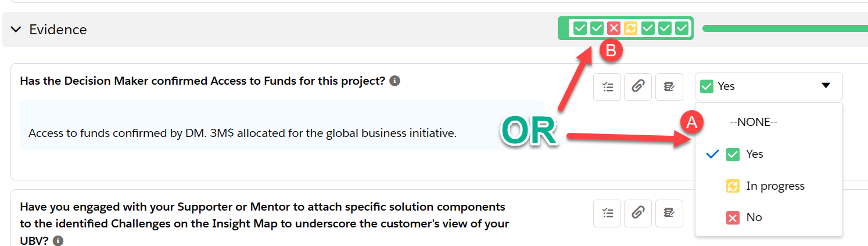This screenshot has width=868, height=246.
Task: Click info icon beside Access to Funds question
Action: coord(394,81)
